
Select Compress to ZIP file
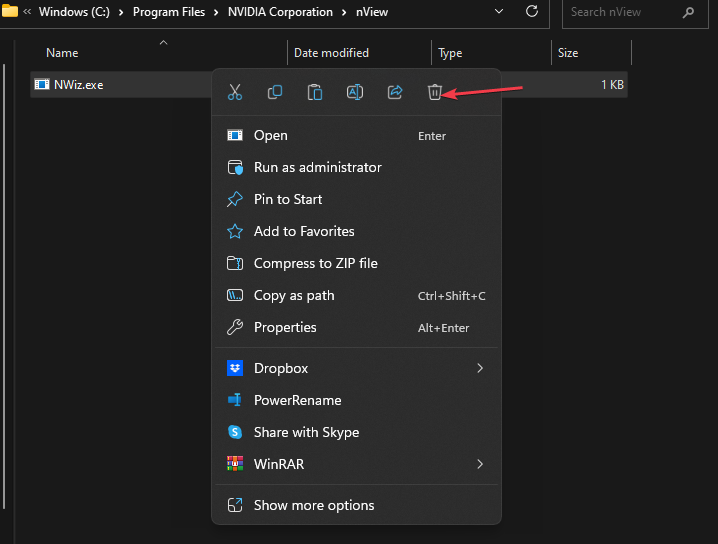(x=356, y=263)
